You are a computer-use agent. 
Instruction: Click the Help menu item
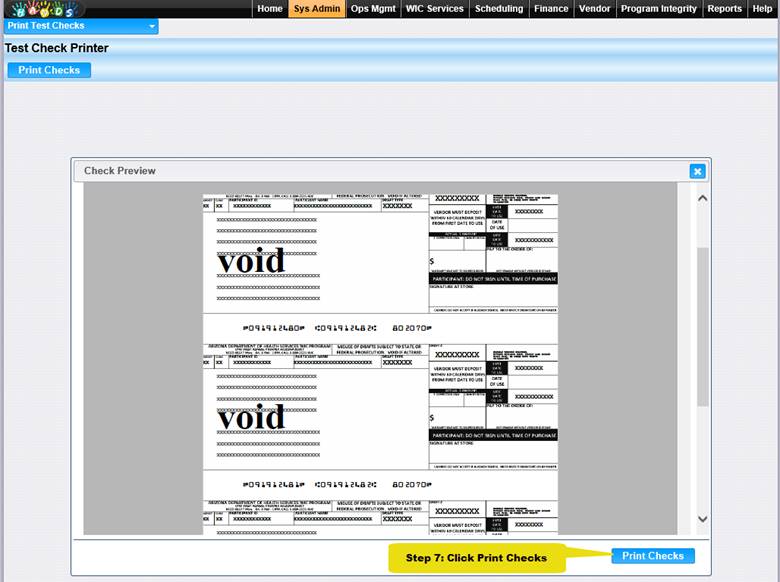[762, 9]
